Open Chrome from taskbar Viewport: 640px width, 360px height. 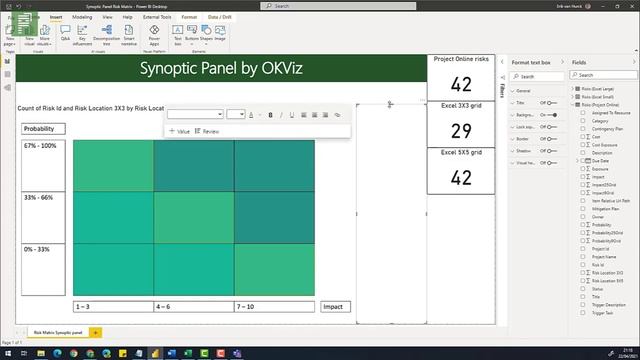[x=73, y=353]
